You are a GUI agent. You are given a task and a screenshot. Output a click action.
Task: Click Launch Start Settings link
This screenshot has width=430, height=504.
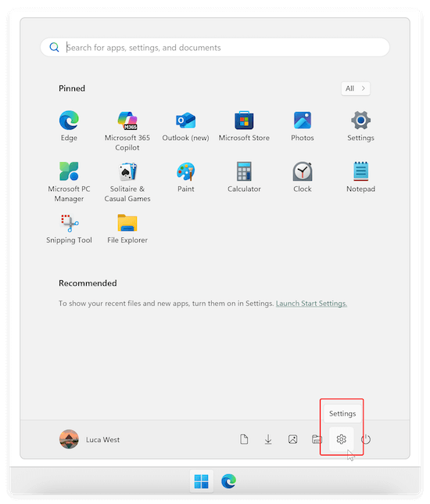[x=311, y=304]
